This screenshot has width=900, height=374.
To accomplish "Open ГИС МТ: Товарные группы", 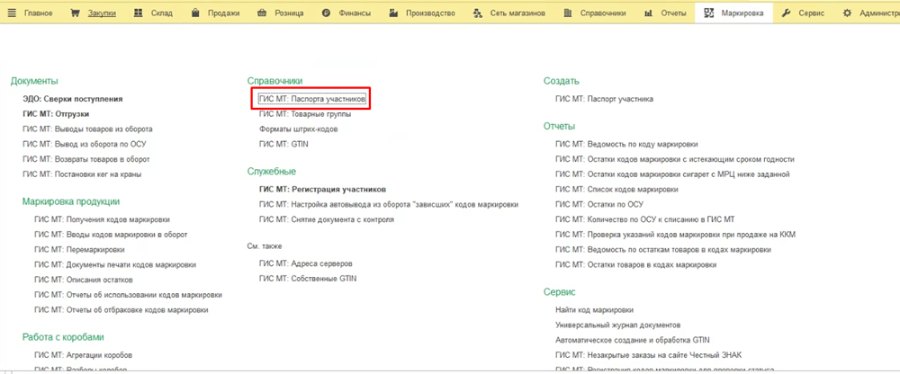I will (x=305, y=114).
